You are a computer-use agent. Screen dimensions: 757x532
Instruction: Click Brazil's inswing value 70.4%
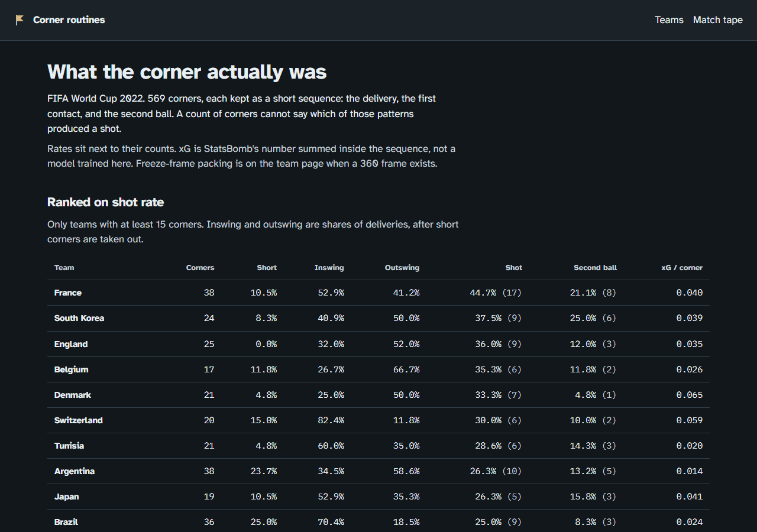pyautogui.click(x=331, y=522)
